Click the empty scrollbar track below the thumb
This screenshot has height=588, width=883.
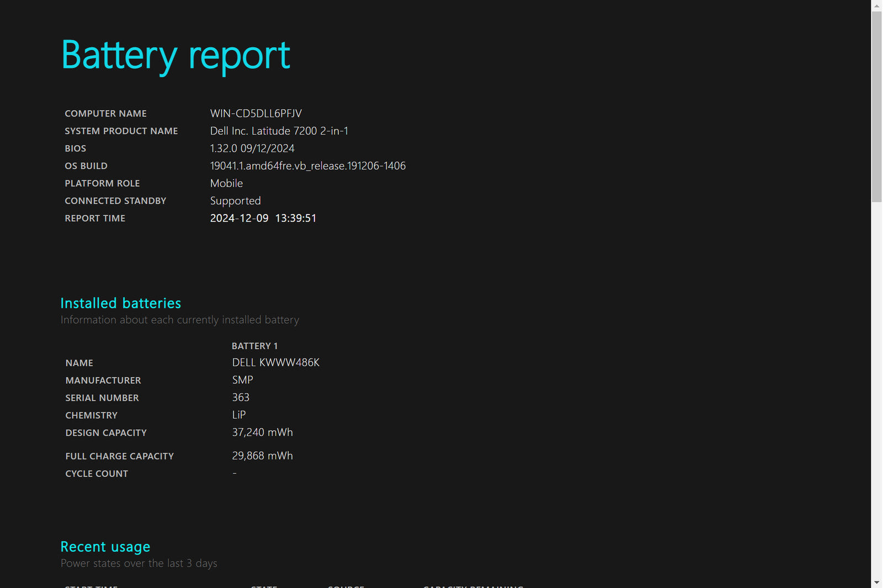[876, 386]
